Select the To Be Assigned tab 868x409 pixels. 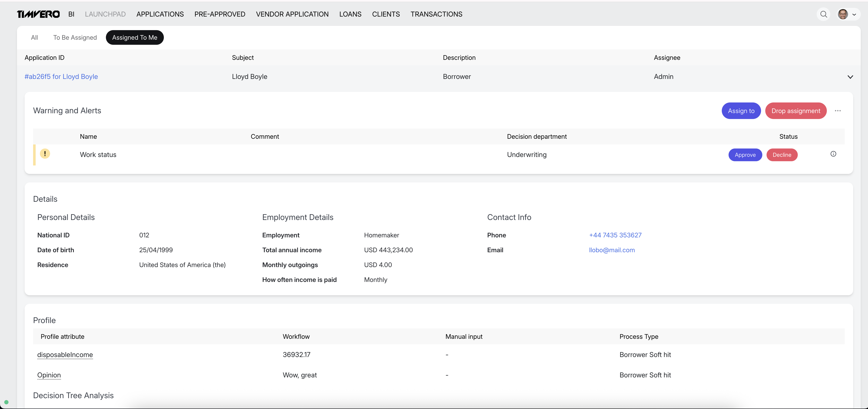coord(75,37)
